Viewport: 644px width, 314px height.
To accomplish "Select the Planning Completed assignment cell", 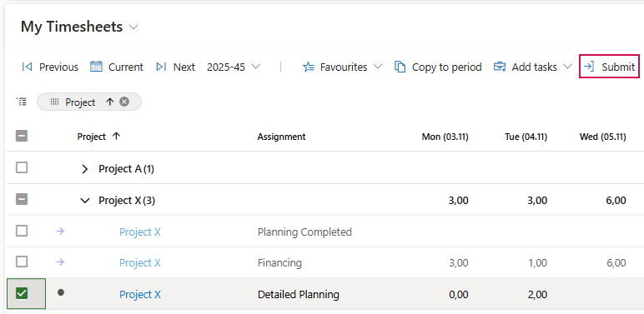I will 304,232.
